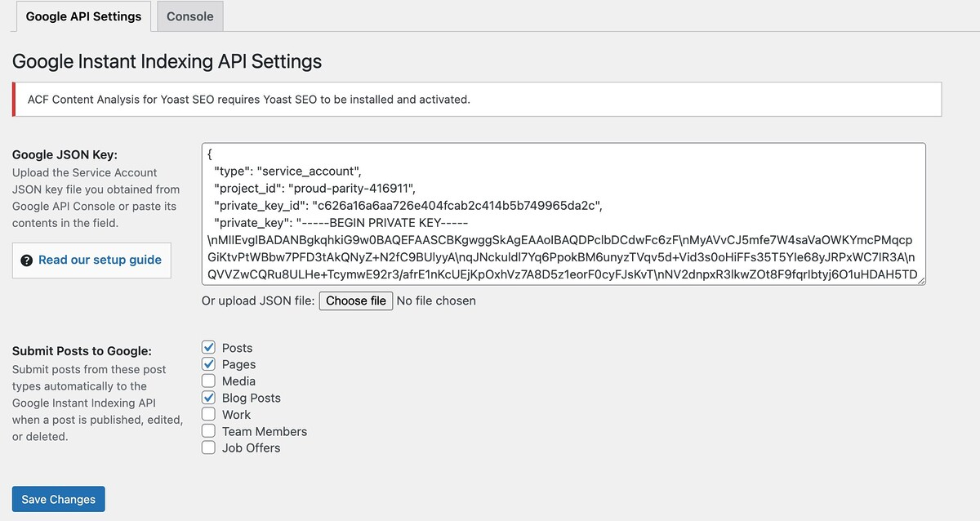Click the "Submit Posts to Google:" label
This screenshot has height=521, width=980.
click(82, 351)
